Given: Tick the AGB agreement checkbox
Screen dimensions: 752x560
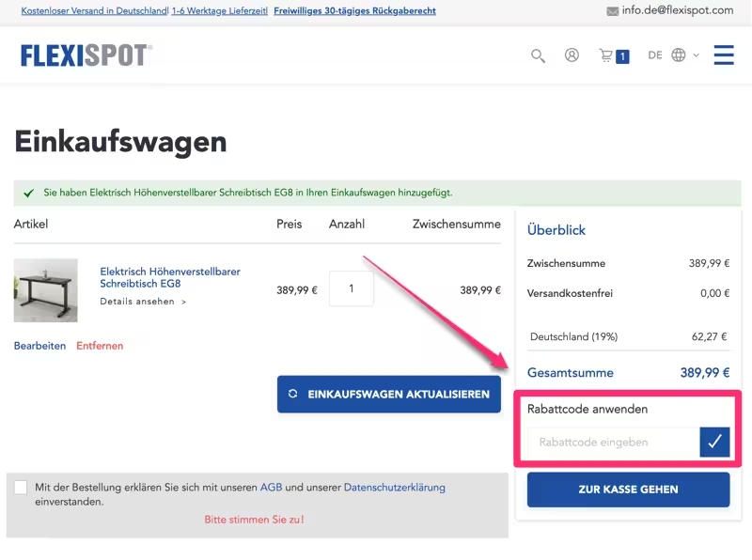Looking at the screenshot, I should 21,488.
